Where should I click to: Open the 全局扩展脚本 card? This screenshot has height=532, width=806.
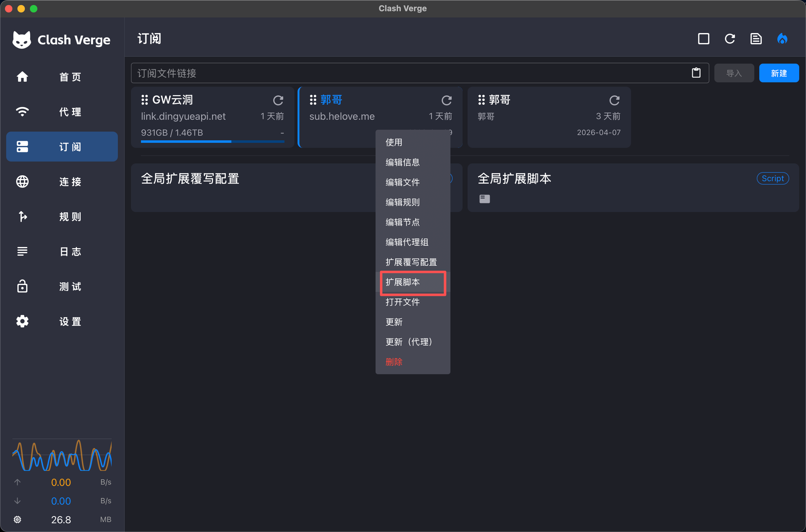click(633, 187)
